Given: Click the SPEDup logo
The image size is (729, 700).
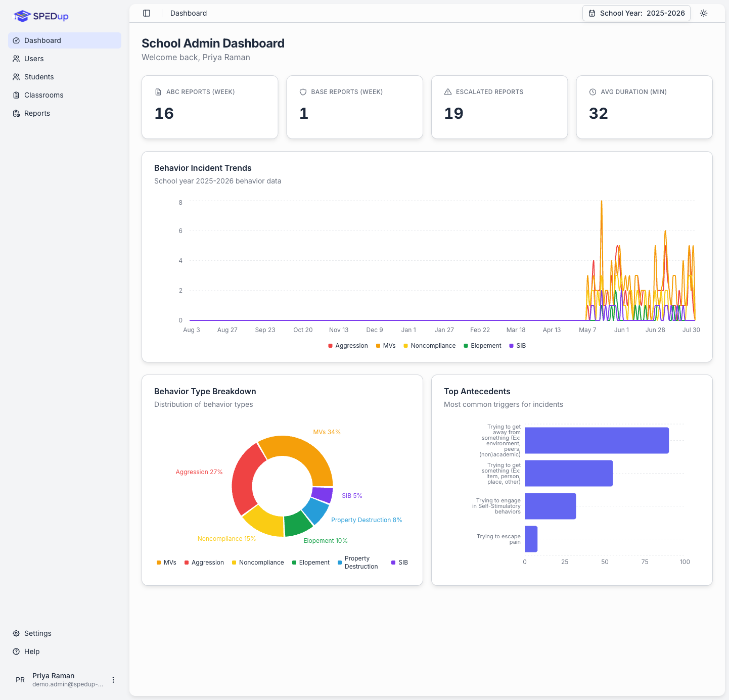Looking at the screenshot, I should 41,16.
